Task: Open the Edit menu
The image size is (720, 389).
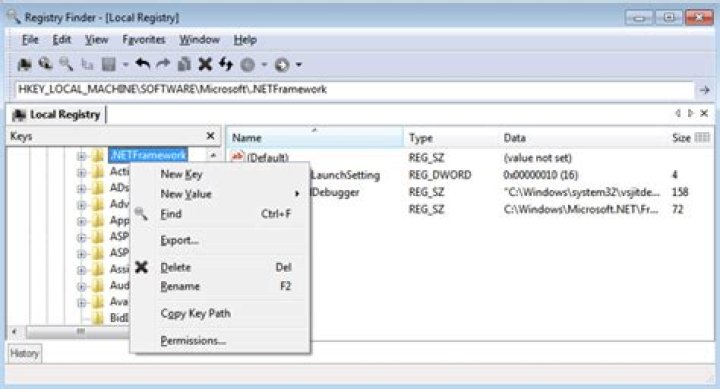Action: (62, 40)
